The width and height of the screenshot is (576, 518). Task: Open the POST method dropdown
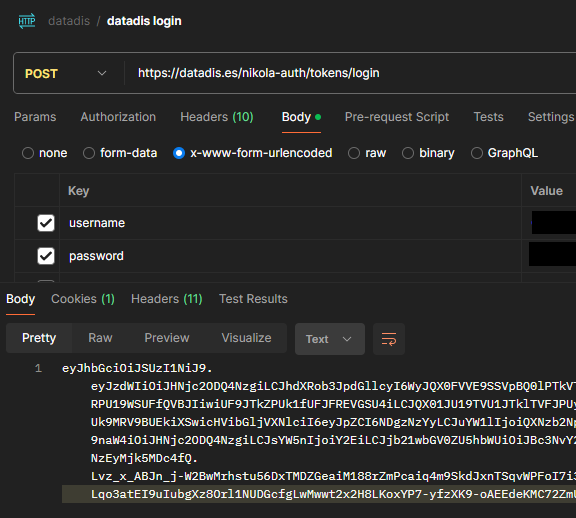(65, 73)
